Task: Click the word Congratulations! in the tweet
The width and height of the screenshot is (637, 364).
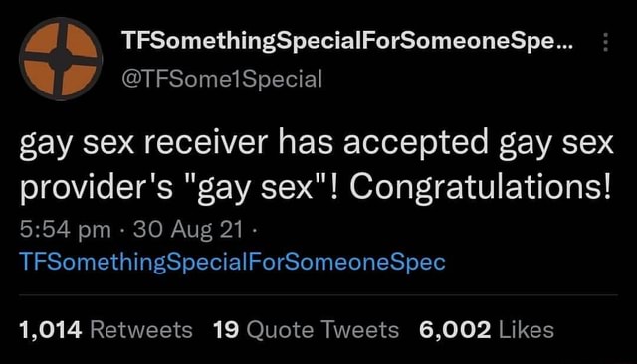Action: [x=480, y=188]
